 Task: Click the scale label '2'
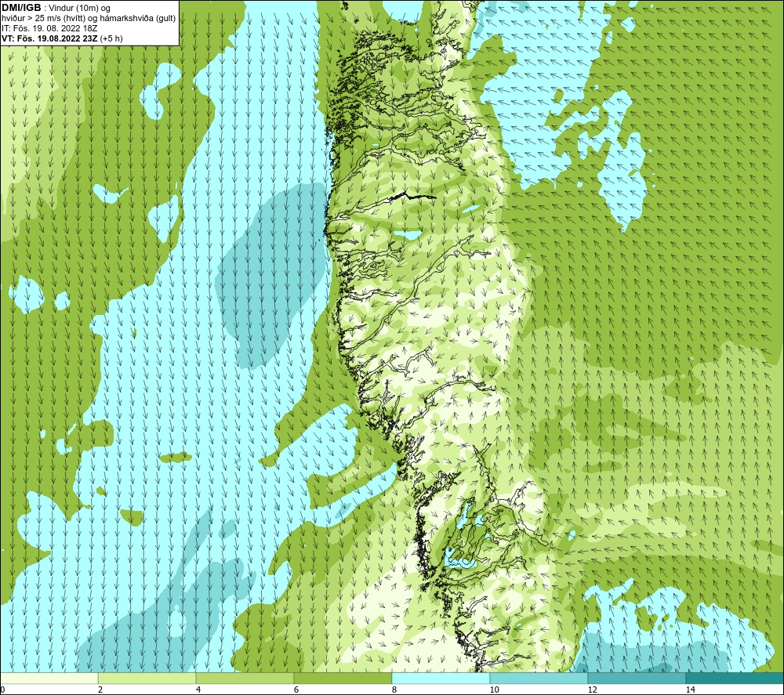100,690
